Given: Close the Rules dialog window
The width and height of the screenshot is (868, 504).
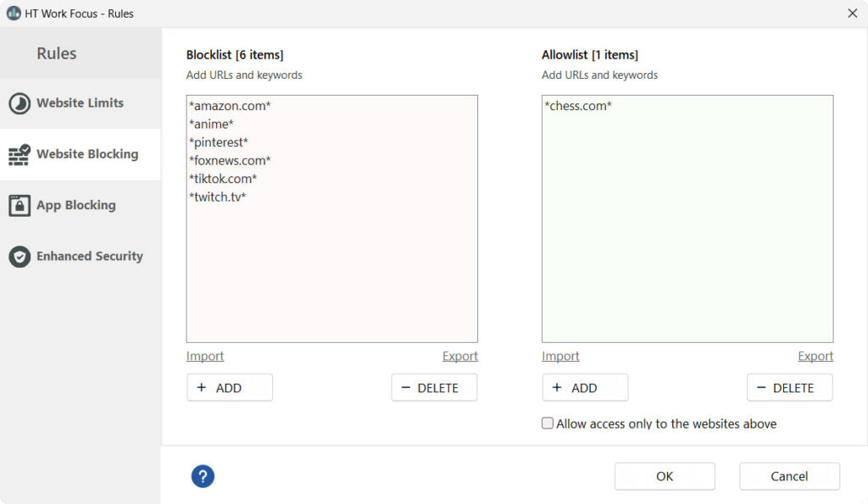Looking at the screenshot, I should [x=853, y=14].
